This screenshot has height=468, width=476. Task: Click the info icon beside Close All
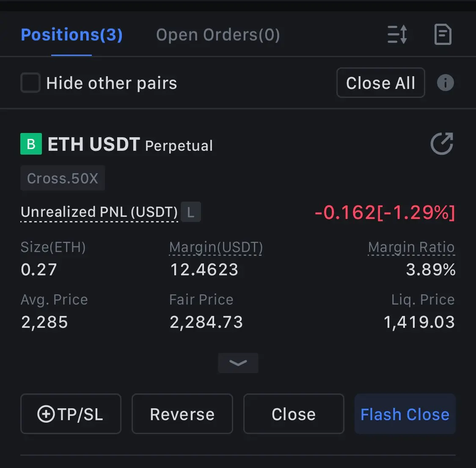[x=446, y=83]
